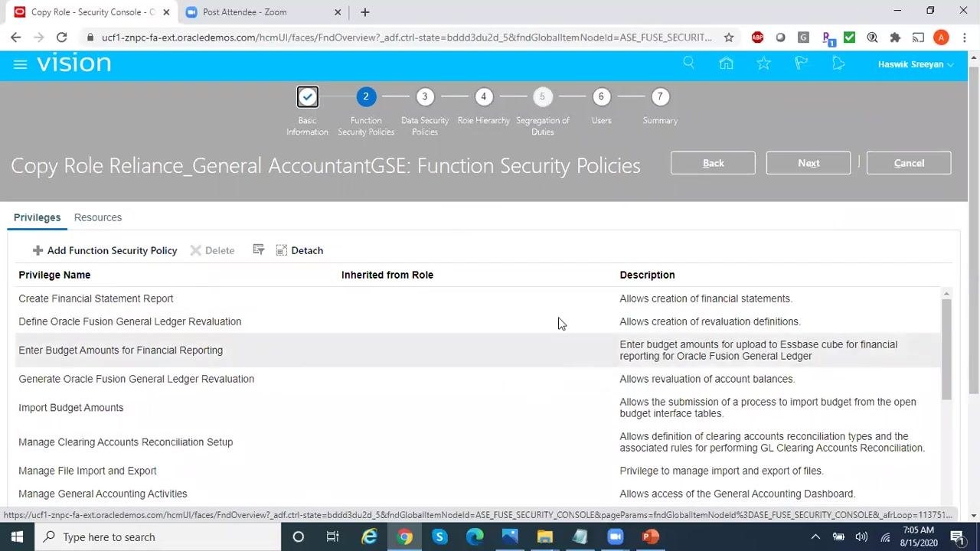Screen dimensions: 980x551
Task: Open Skype from the Windows taskbar
Action: tap(439, 536)
